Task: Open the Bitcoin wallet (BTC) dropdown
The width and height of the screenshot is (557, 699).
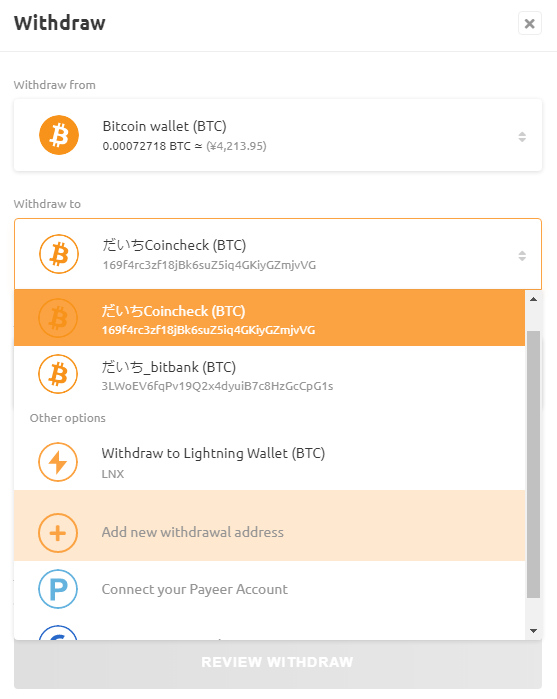Action: coord(278,135)
